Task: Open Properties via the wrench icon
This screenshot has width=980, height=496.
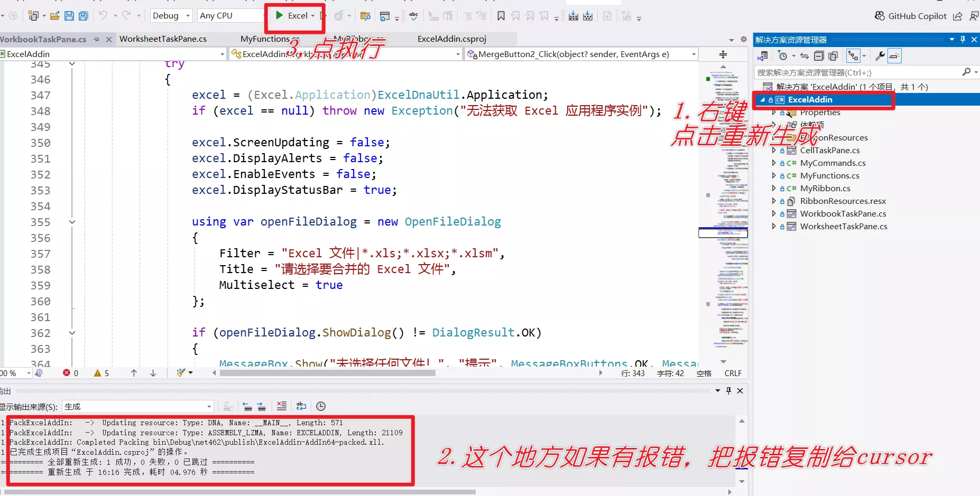Action: click(880, 56)
